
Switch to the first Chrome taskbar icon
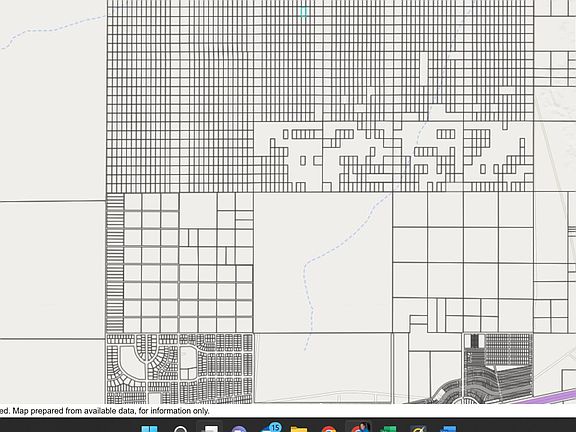click(329, 429)
